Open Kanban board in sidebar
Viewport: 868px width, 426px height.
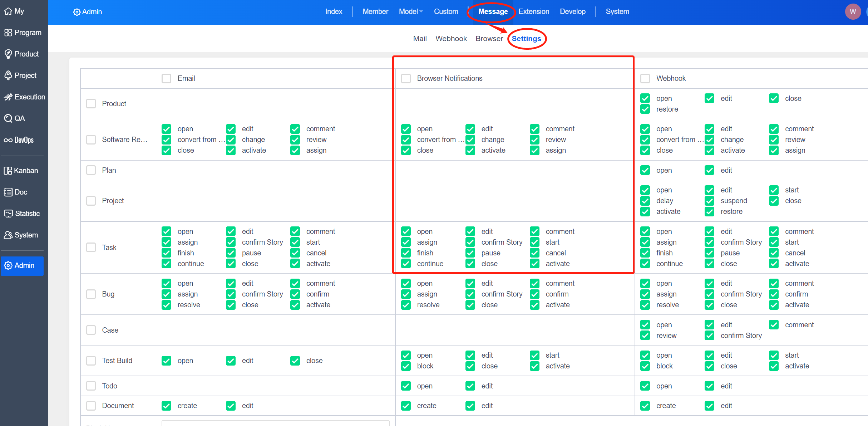click(x=21, y=171)
